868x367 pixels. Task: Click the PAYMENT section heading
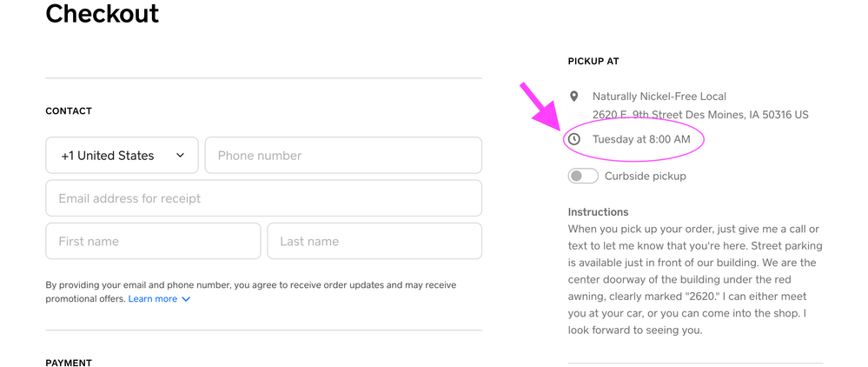tap(69, 363)
